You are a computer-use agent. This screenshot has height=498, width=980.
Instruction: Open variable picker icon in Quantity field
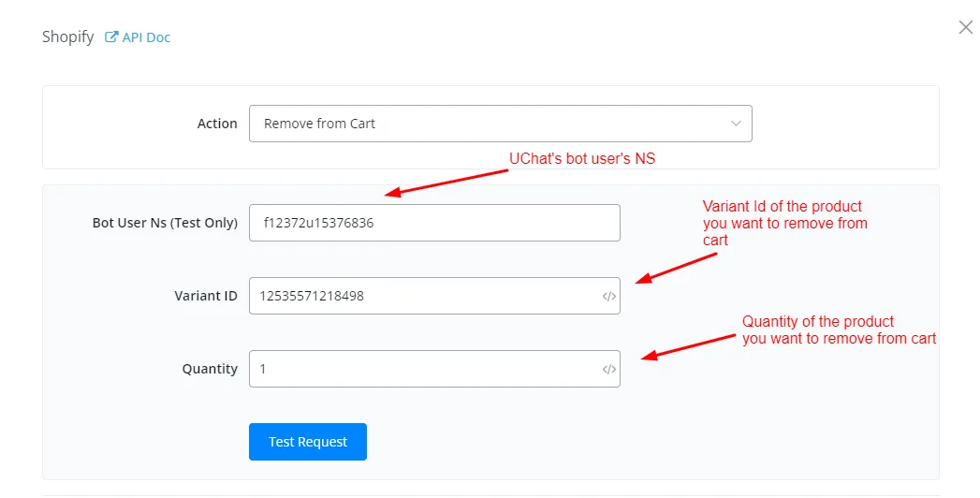pos(608,369)
